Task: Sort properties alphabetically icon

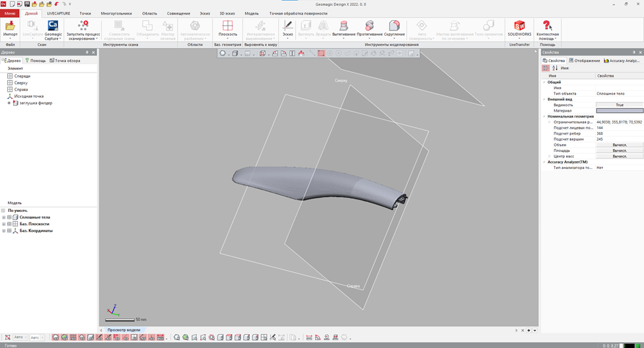Action: [x=554, y=68]
